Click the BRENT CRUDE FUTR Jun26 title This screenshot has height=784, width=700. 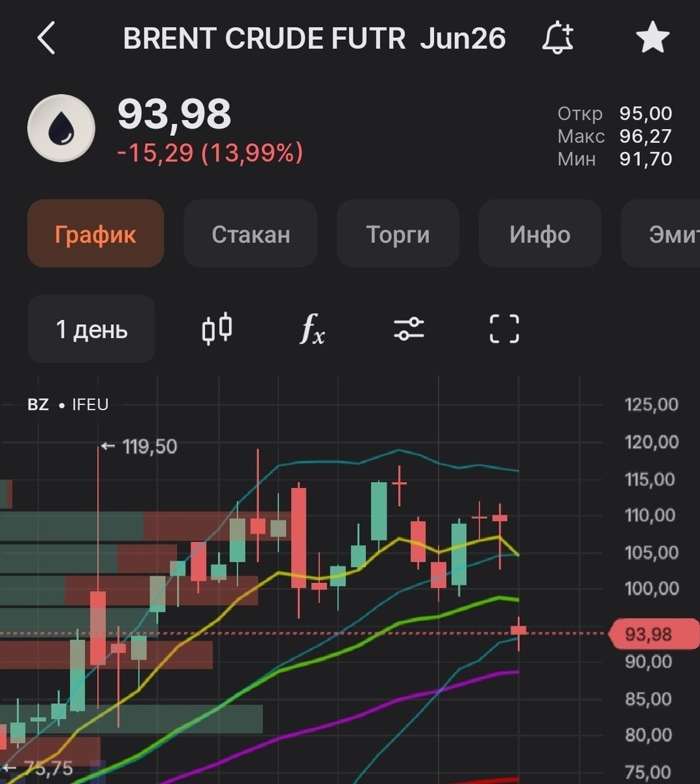click(x=314, y=39)
